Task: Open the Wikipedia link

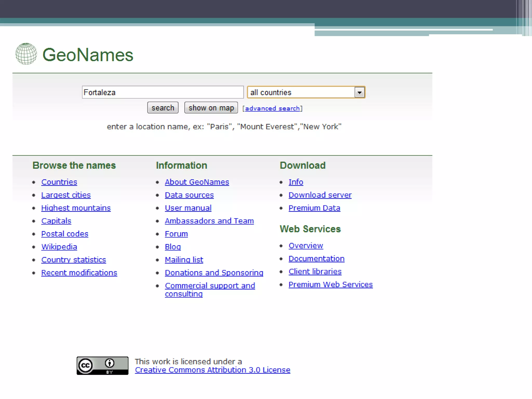Action: (x=59, y=247)
